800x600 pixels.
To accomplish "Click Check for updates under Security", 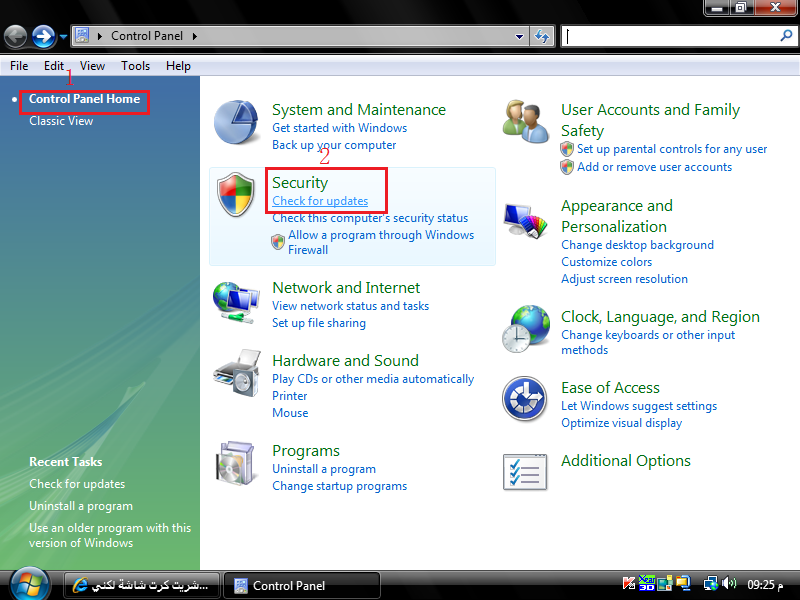I will pos(320,201).
